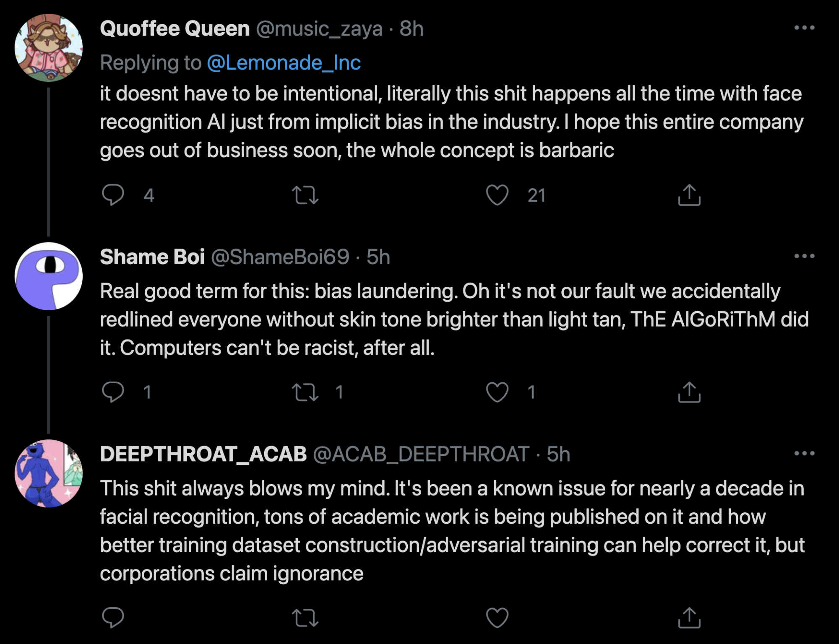Open the @Lemonade_Inc mention link

click(284, 63)
